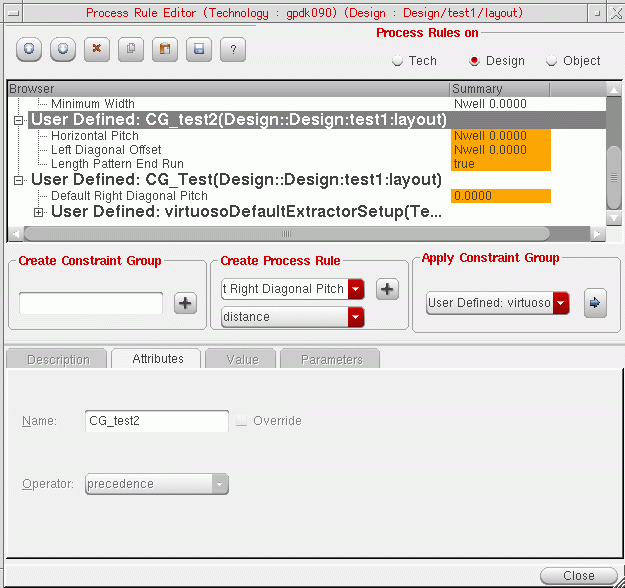
Task: Select the Horizontal Pitch rule
Action: tap(95, 136)
